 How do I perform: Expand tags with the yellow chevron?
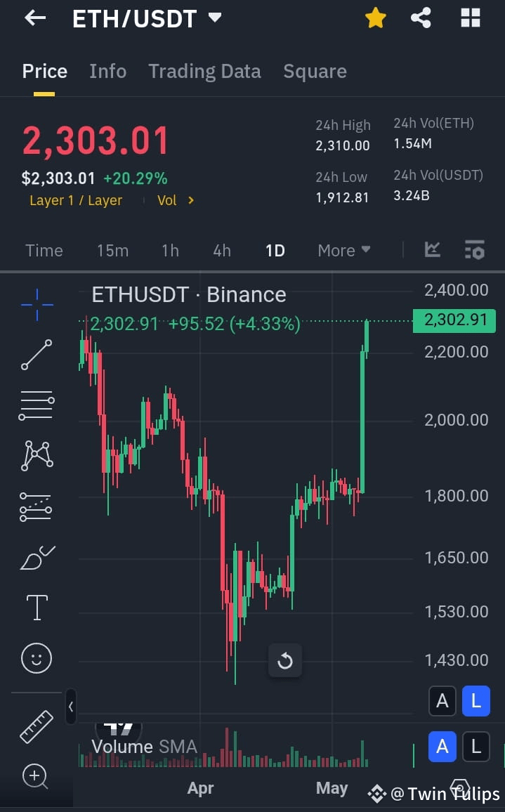pos(191,200)
